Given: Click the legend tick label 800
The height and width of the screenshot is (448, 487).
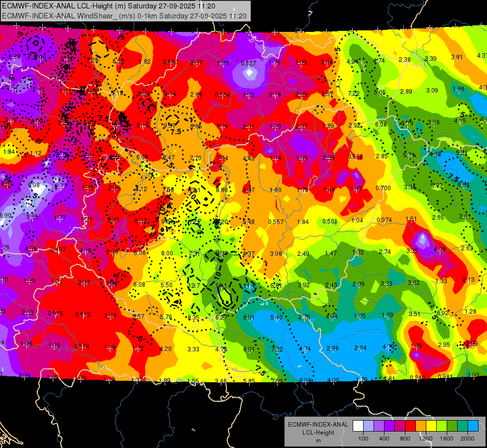Looking at the screenshot, I should point(405,439).
